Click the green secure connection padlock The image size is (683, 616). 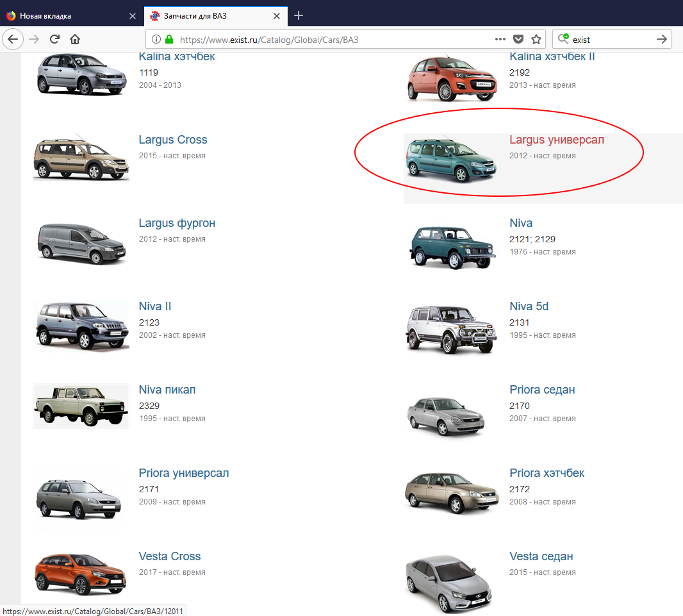[169, 39]
